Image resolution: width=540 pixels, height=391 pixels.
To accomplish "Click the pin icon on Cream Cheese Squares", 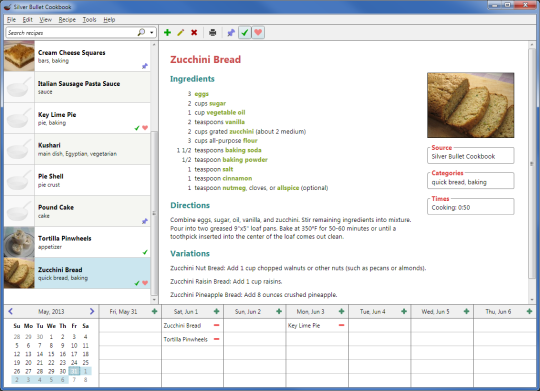I will point(145,66).
